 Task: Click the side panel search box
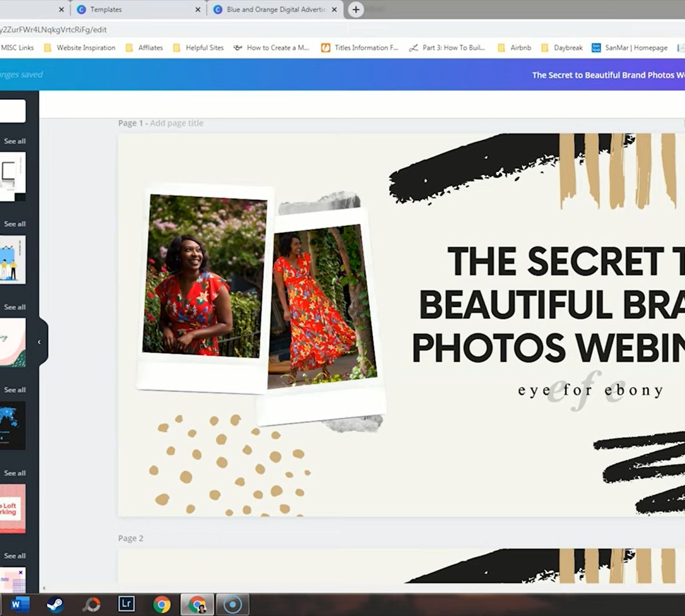click(13, 111)
